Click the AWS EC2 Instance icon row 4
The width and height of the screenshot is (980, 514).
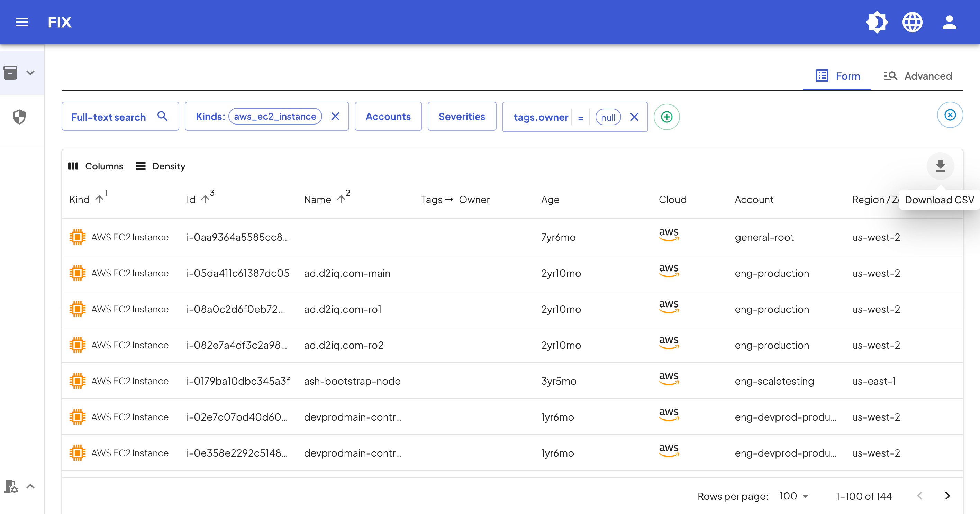(x=77, y=345)
